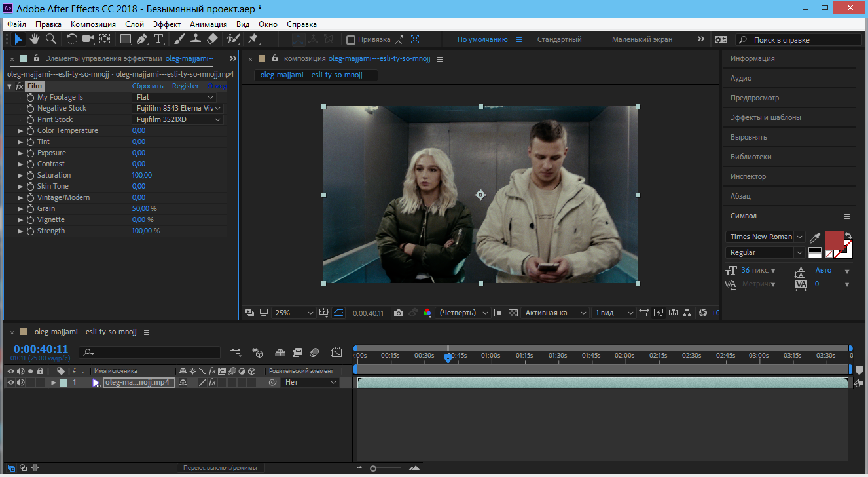The width and height of the screenshot is (868, 477).
Task: Click the red fill color swatch
Action: coord(833,240)
